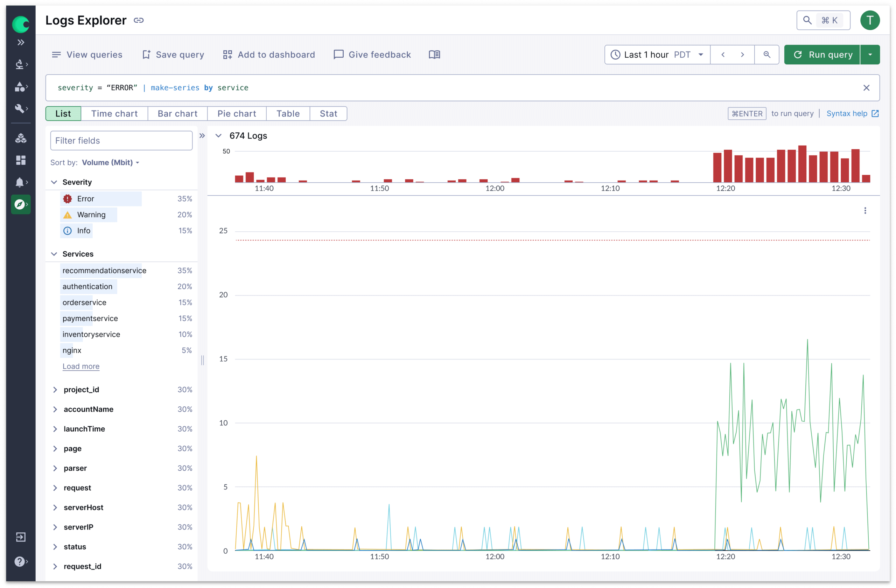The image size is (896, 588).
Task: Click the Filter fields input
Action: [121, 141]
